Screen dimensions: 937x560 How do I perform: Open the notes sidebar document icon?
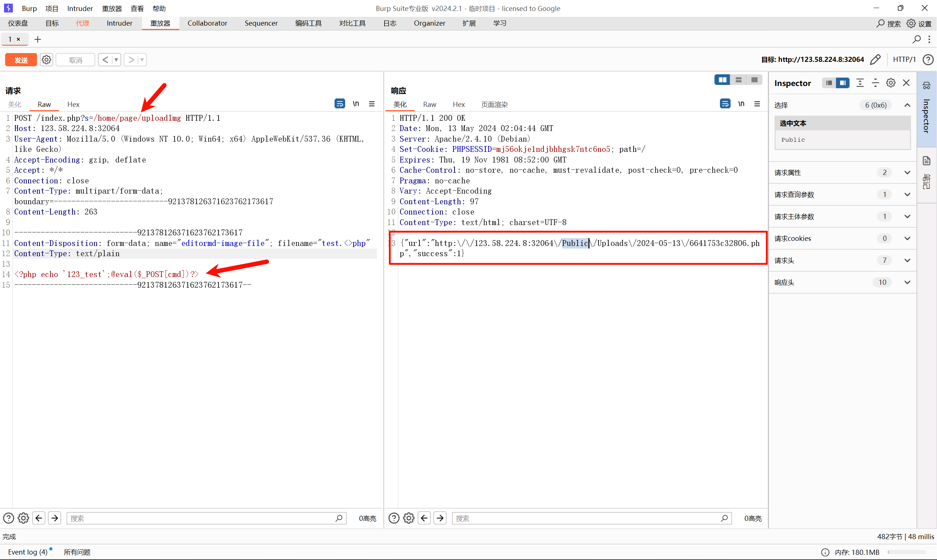927,161
